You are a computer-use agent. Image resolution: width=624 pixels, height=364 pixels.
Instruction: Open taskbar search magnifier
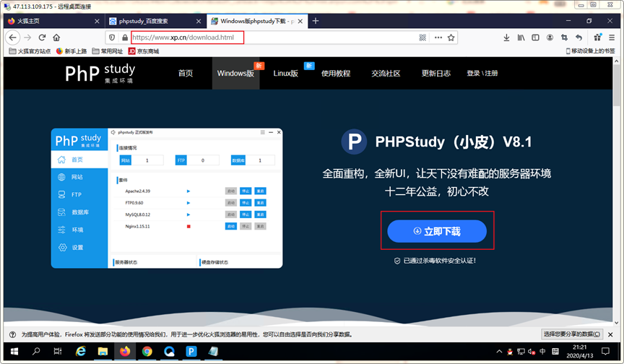[x=36, y=351]
